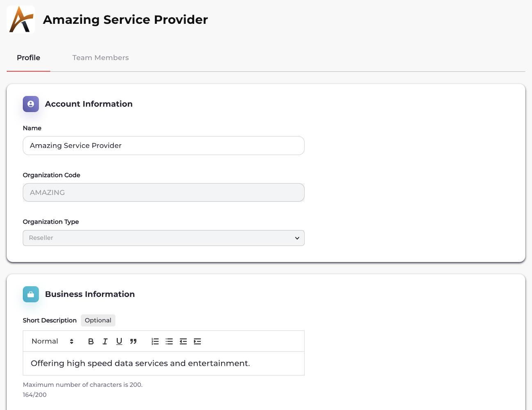Click the Business Information heading
This screenshot has height=410, width=532.
90,294
